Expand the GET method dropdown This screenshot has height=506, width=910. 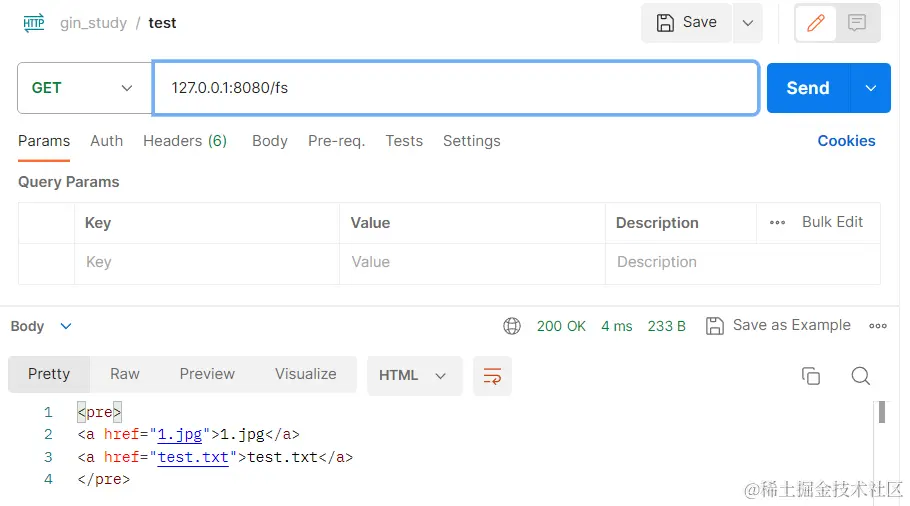[x=84, y=88]
